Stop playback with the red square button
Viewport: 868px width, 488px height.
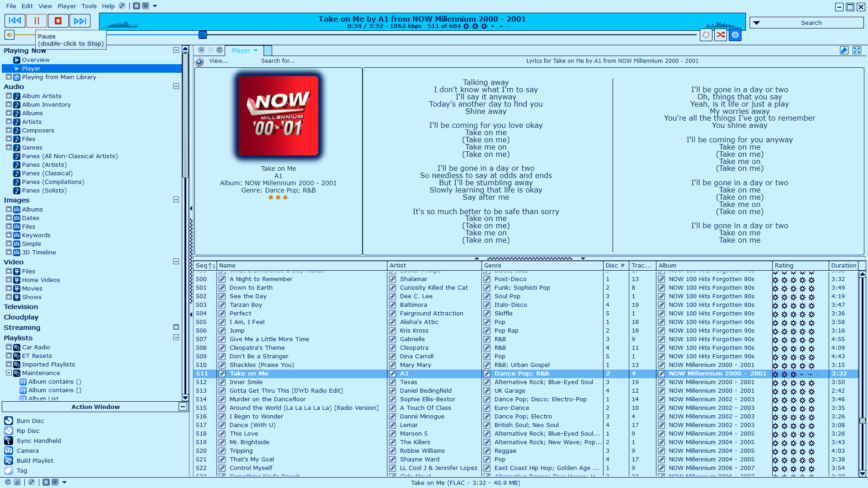58,21
